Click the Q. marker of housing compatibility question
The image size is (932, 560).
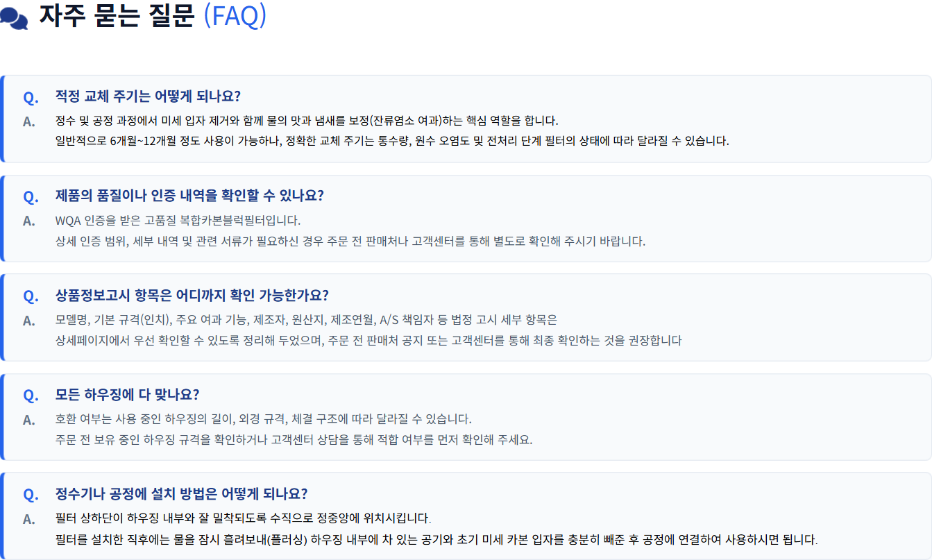[31, 396]
